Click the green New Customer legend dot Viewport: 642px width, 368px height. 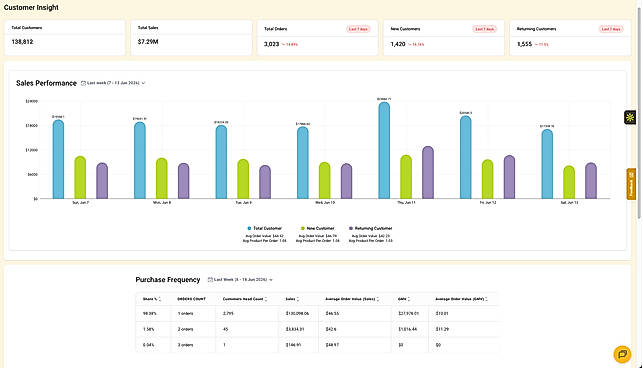(303, 228)
